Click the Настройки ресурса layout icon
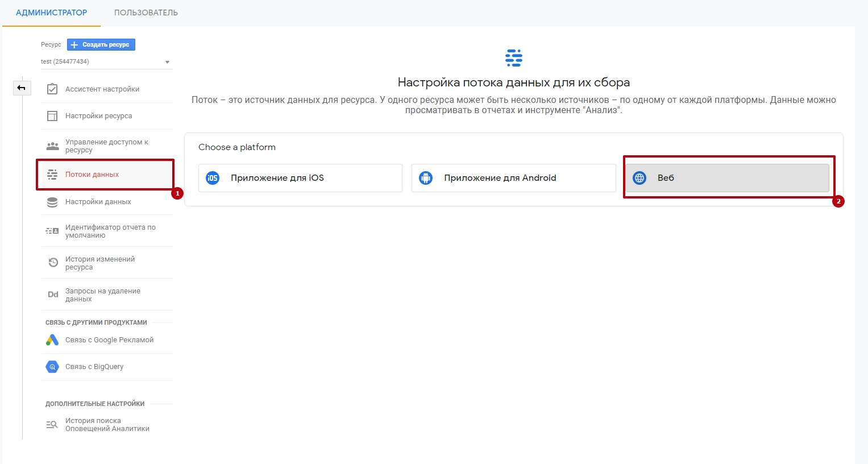The width and height of the screenshot is (868, 464). click(52, 116)
